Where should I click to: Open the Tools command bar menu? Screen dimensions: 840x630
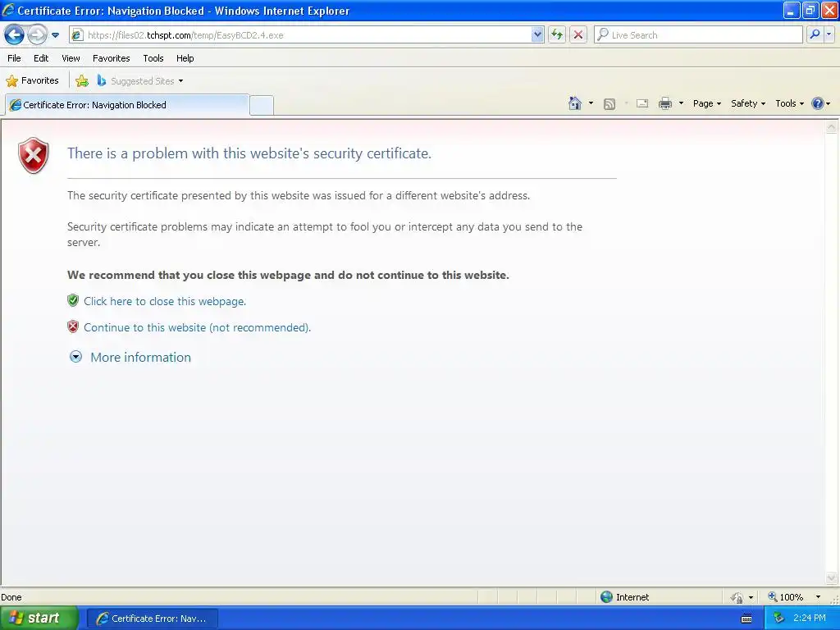click(790, 103)
